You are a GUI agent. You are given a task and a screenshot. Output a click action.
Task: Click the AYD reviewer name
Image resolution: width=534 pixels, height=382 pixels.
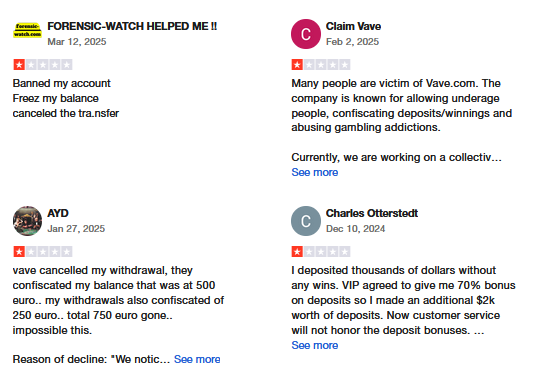(x=58, y=213)
